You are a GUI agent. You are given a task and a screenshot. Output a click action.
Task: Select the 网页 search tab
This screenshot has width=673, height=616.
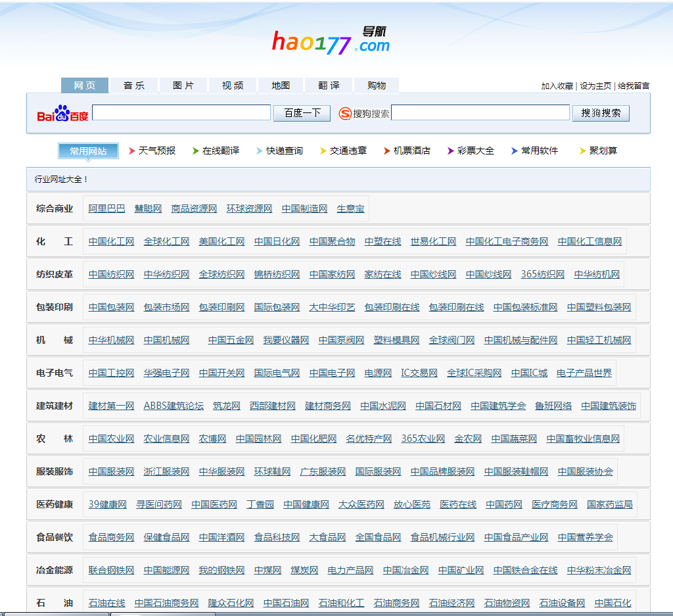click(x=85, y=85)
